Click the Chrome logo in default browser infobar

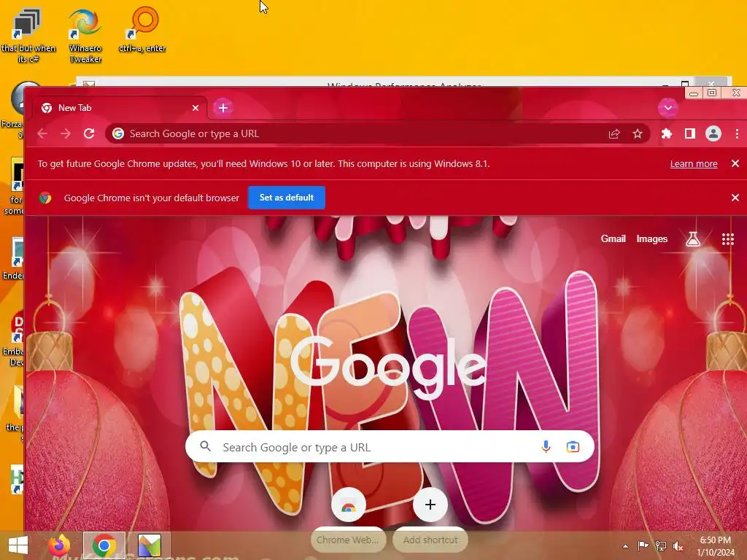pyautogui.click(x=45, y=198)
